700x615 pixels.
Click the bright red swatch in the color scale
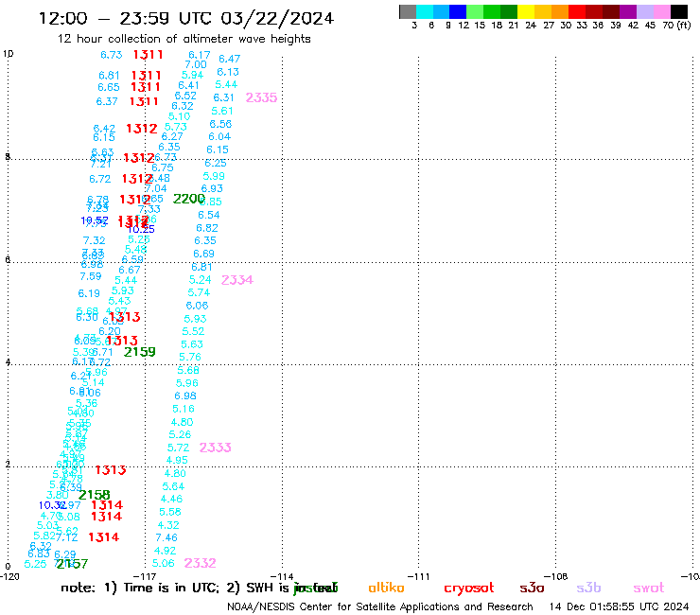577,11
